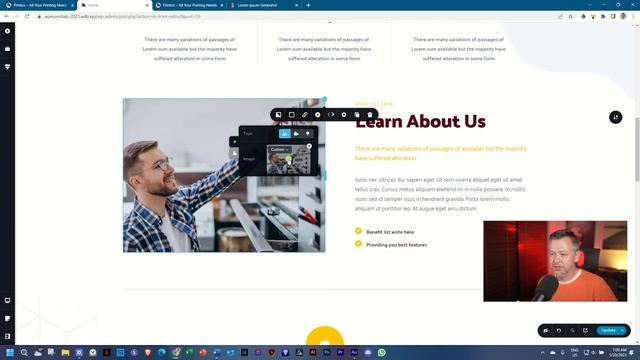Open the dropdown arrow beside the Update button
The image size is (640, 360).
click(622, 331)
